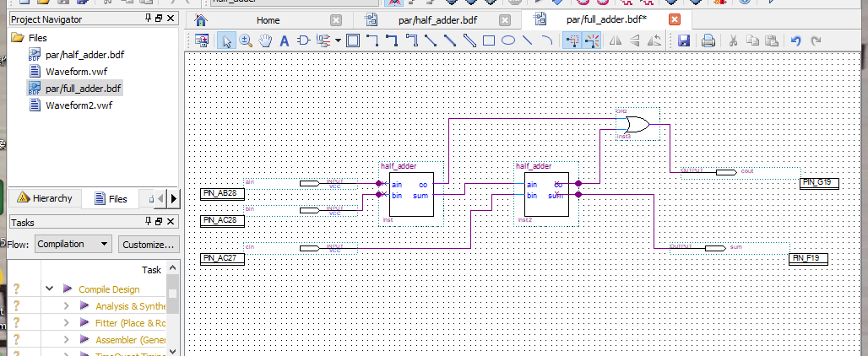
Task: Detach the schematic window
Action: (202, 40)
